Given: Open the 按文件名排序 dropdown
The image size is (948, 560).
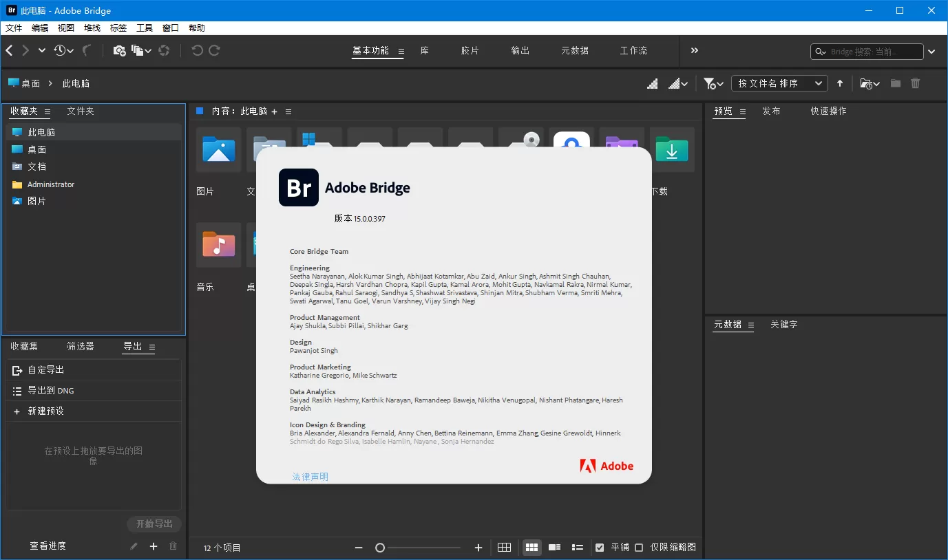Looking at the screenshot, I should 779,83.
